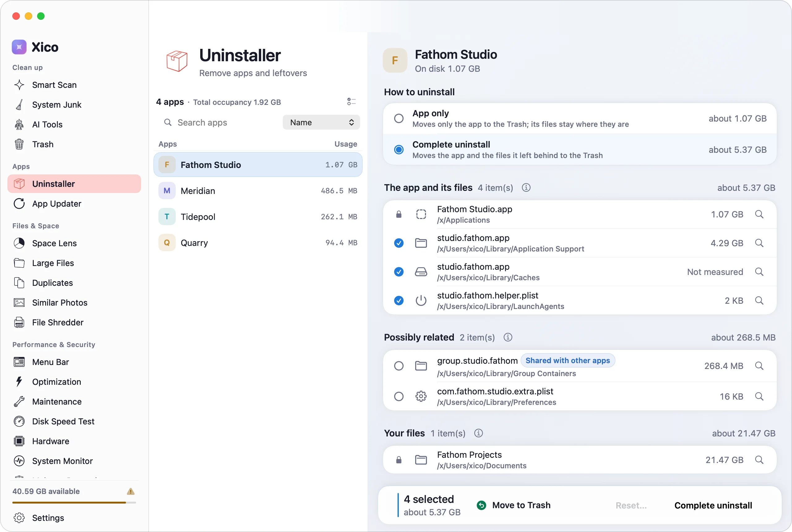This screenshot has height=532, width=792.
Task: Uncheck studio.fathom.app Caches item
Action: tap(399, 272)
